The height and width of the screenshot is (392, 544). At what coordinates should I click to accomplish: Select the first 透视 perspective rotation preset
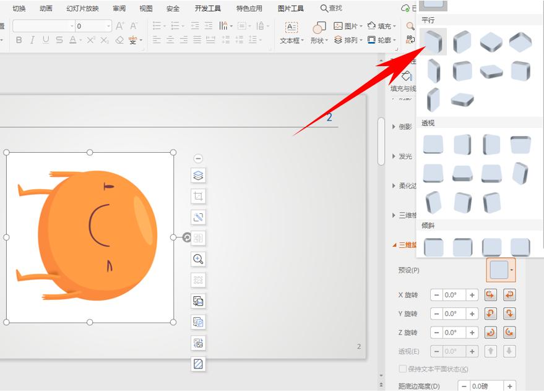pyautogui.click(x=433, y=145)
